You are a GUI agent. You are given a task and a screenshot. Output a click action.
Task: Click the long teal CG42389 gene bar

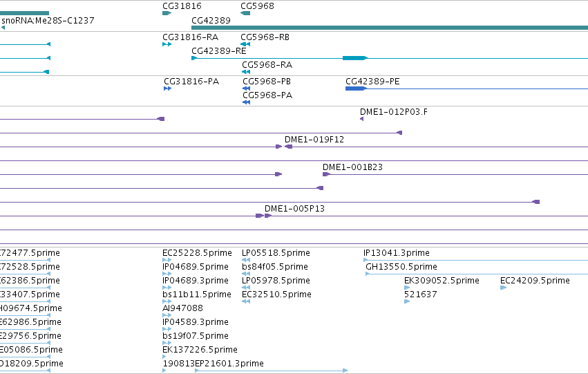(x=390, y=28)
